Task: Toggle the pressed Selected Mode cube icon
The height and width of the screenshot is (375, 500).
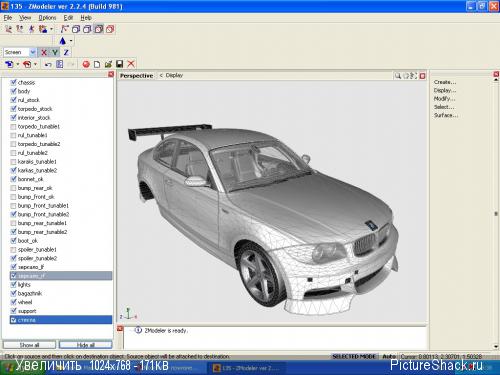Action: point(98,29)
